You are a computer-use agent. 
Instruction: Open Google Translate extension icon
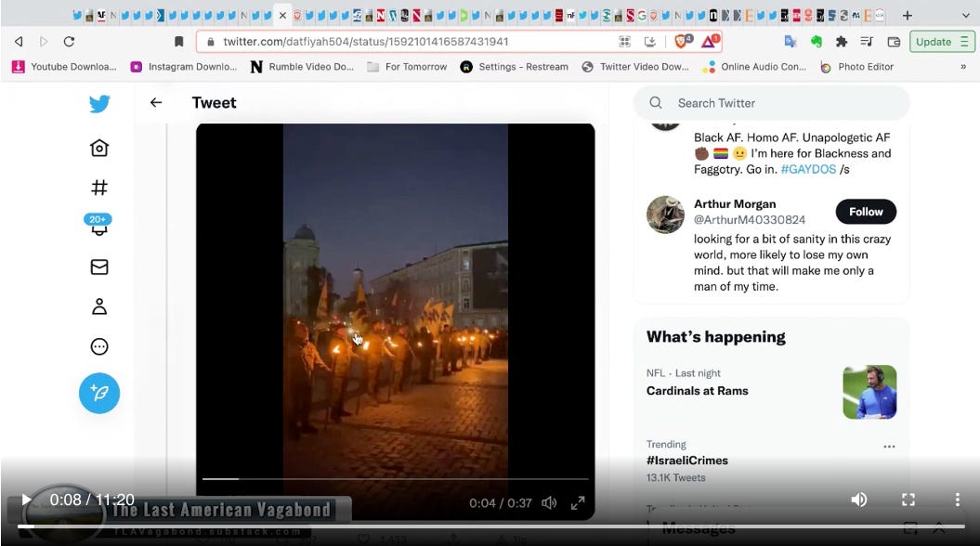tap(790, 41)
